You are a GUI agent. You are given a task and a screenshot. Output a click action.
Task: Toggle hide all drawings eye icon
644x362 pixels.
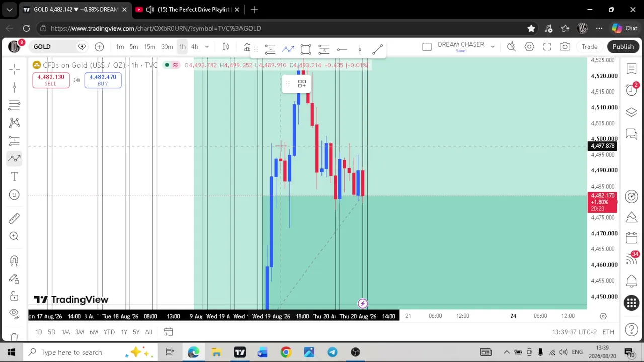(x=14, y=314)
